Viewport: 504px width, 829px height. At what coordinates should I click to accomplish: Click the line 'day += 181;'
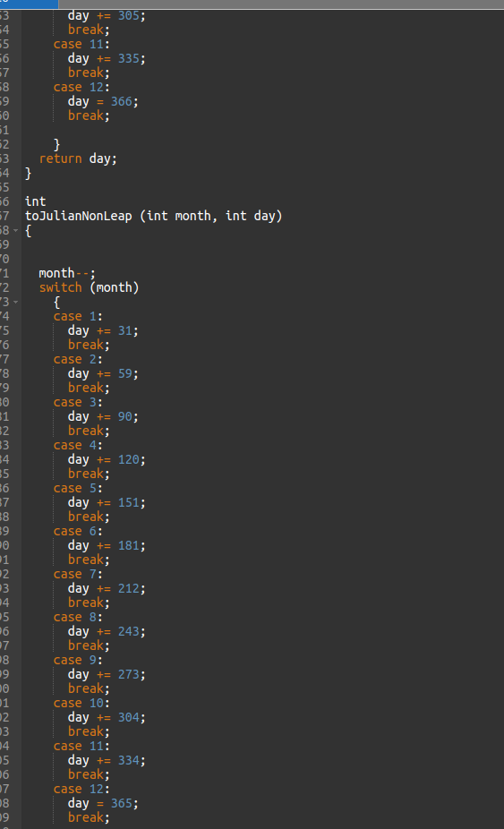point(107,545)
